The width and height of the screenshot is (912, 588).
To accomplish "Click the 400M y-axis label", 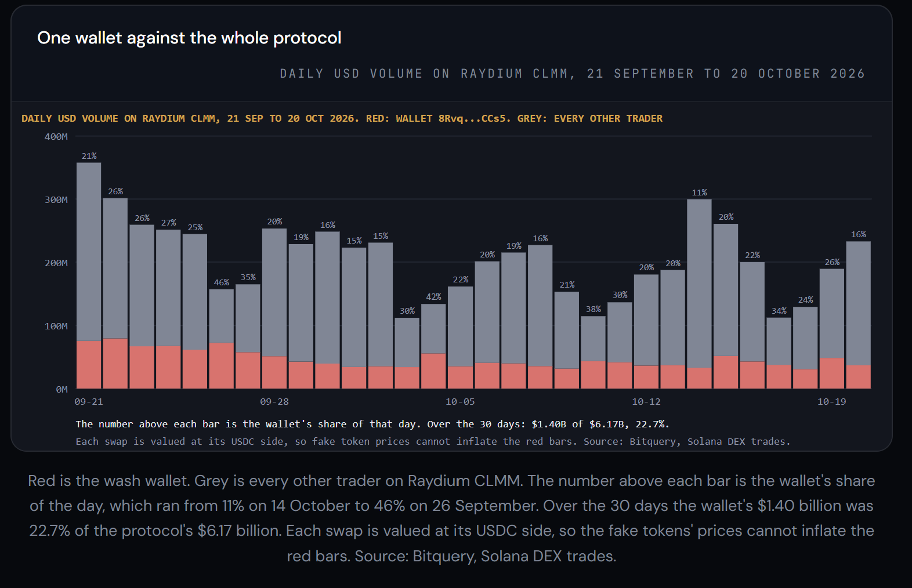I will (56, 136).
